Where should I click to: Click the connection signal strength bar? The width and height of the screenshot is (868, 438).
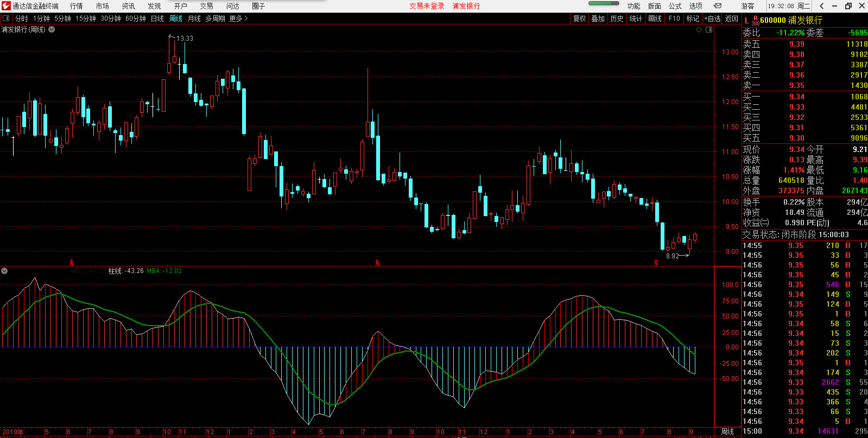click(x=604, y=3)
